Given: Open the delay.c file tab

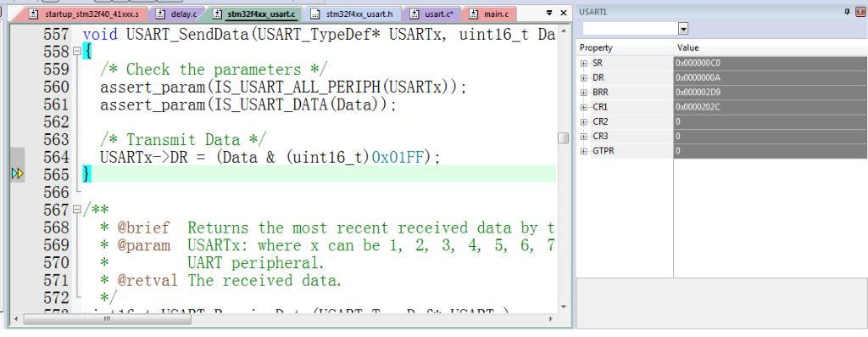Looking at the screenshot, I should click(x=177, y=14).
